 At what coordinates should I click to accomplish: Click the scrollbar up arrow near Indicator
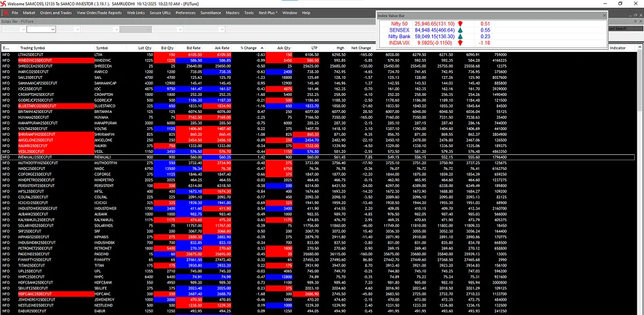point(640,48)
